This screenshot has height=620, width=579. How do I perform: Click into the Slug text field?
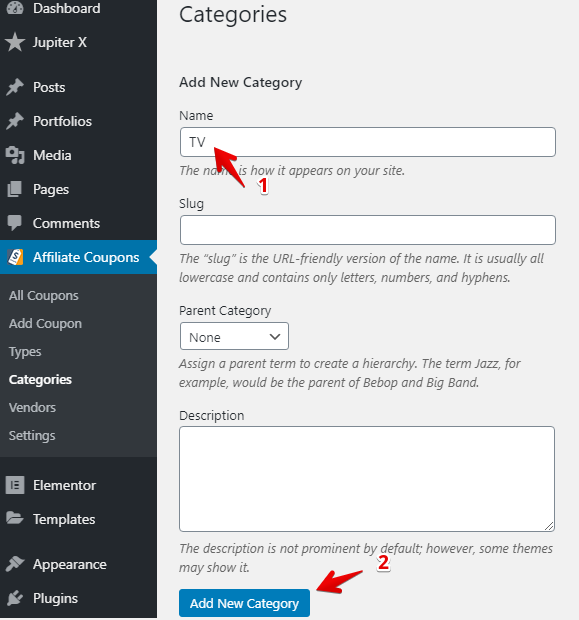368,230
